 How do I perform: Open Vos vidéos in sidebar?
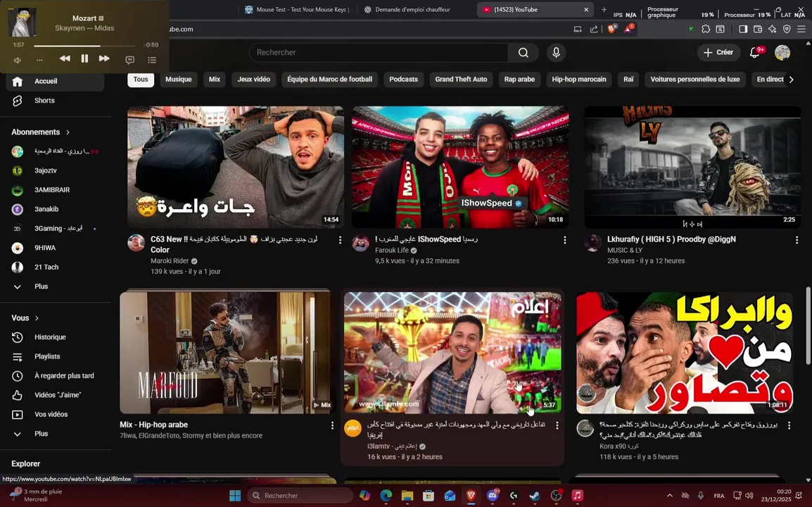[56, 414]
